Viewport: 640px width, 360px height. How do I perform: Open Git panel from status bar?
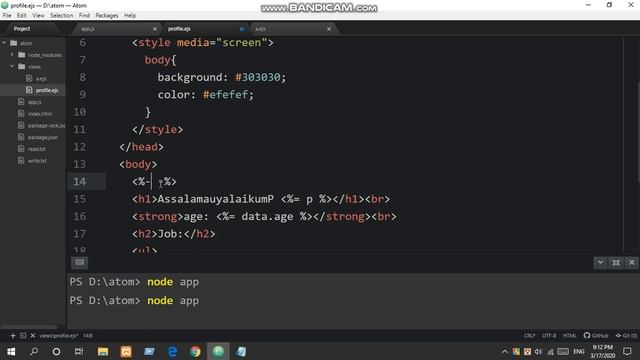pos(626,336)
